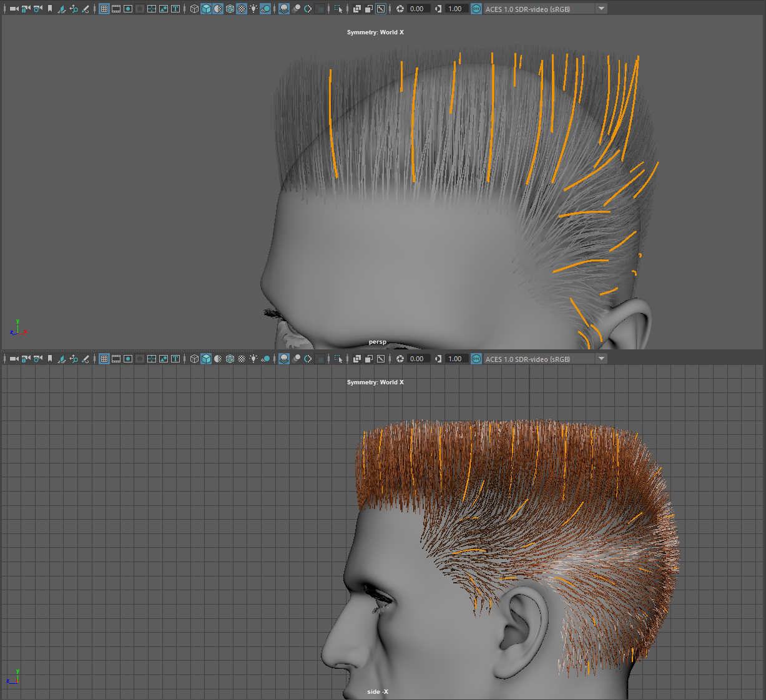Toggle Lock Camera in side panel toolbar
This screenshot has height=700, width=766.
coord(26,359)
